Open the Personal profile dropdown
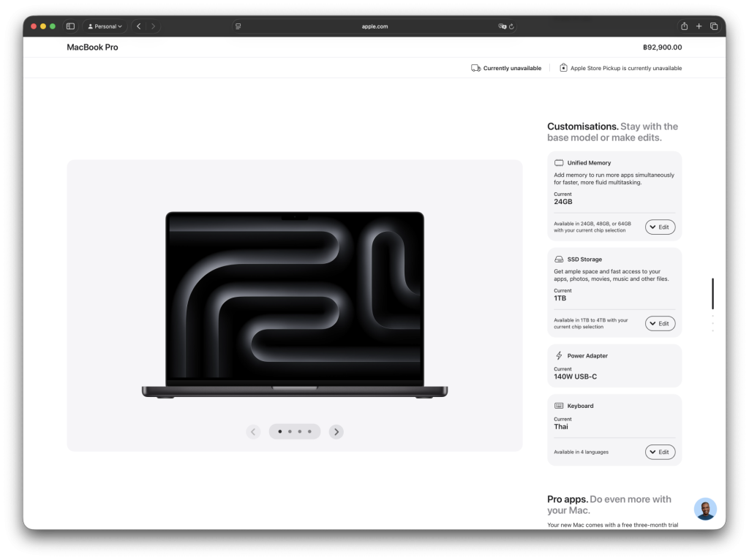 tap(105, 26)
